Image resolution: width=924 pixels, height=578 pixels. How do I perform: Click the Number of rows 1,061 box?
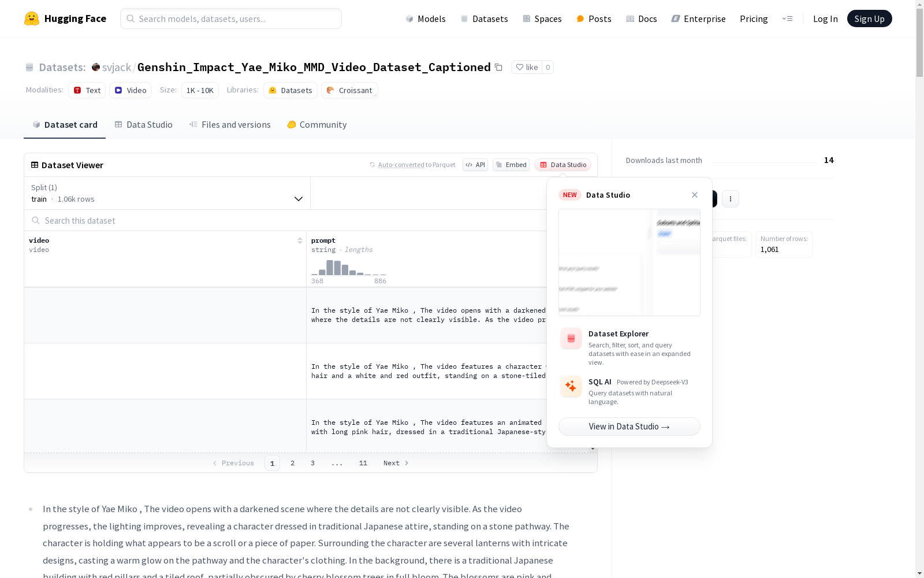[784, 244]
